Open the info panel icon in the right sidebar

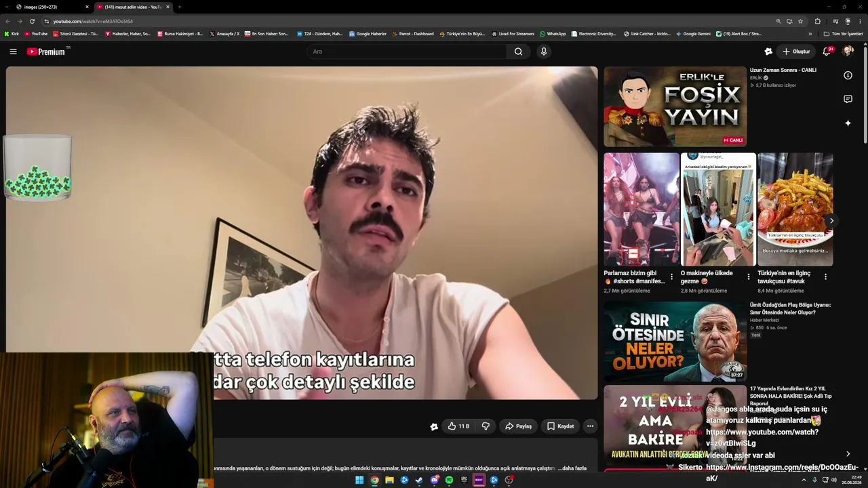(x=848, y=75)
